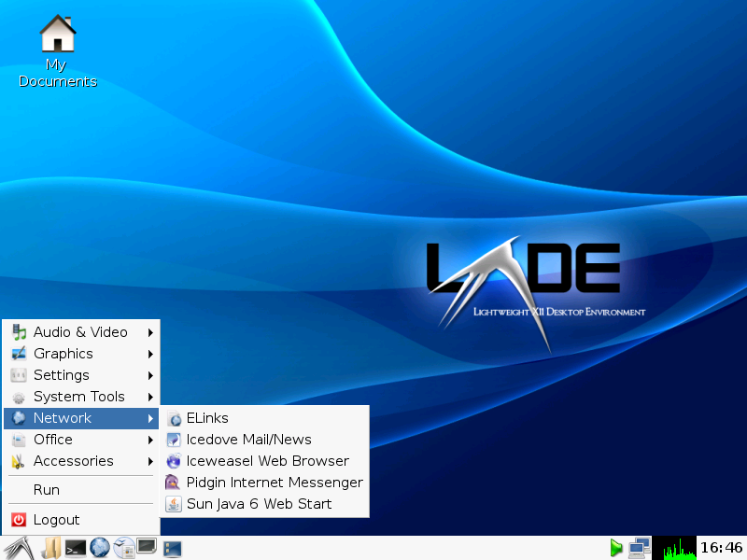Image resolution: width=747 pixels, height=560 pixels.
Task: Select the highlighted Network menu item
Action: pyautogui.click(x=81, y=418)
